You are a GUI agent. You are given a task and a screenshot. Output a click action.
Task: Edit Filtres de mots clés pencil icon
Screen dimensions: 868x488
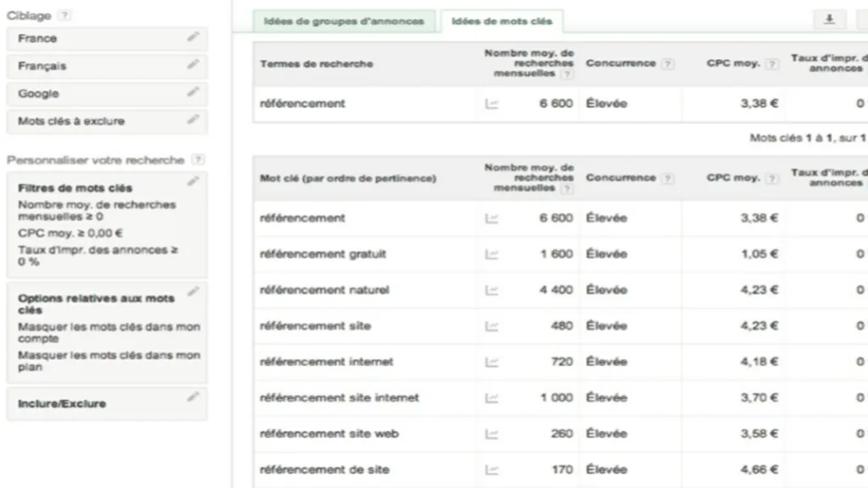(192, 181)
